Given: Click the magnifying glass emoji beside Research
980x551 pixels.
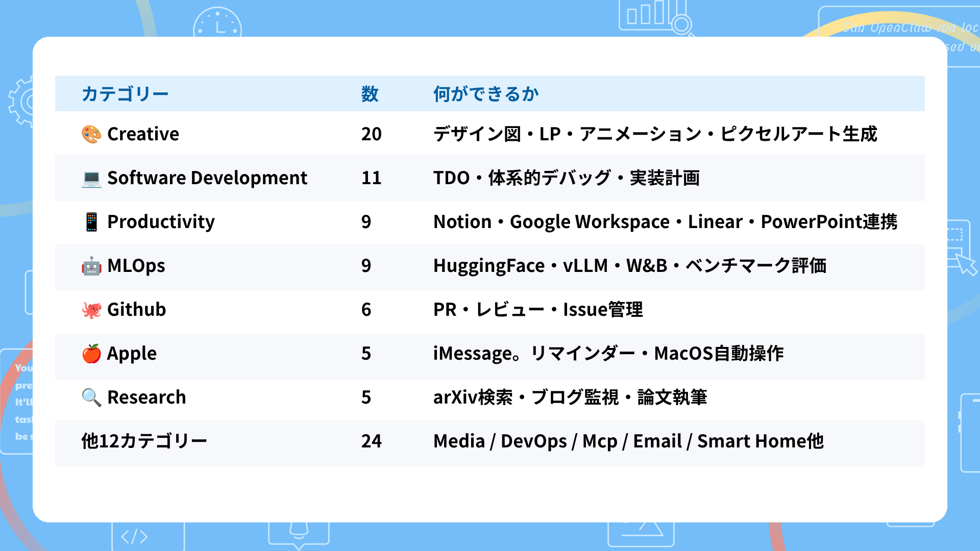Looking at the screenshot, I should [92, 397].
